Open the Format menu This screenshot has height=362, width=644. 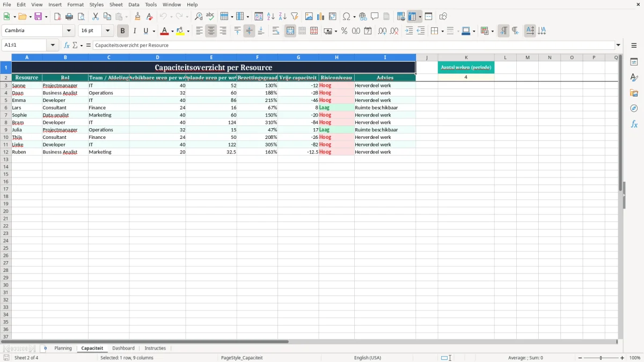click(76, 4)
